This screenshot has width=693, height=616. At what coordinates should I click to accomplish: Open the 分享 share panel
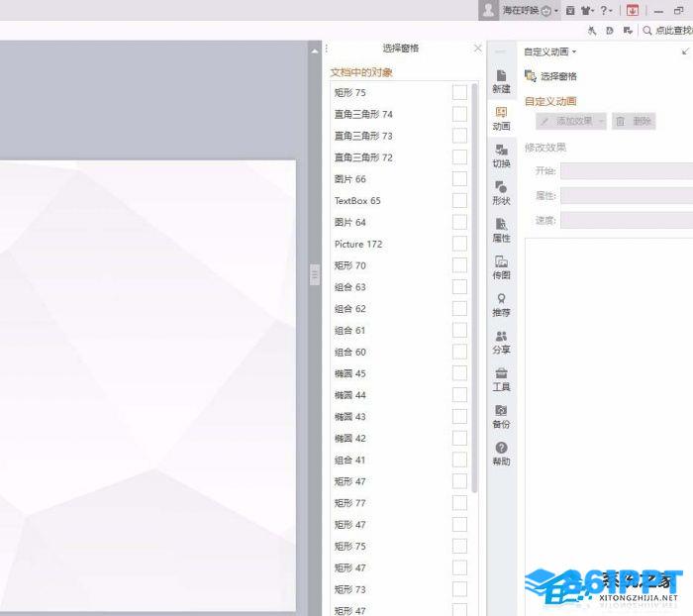[501, 343]
